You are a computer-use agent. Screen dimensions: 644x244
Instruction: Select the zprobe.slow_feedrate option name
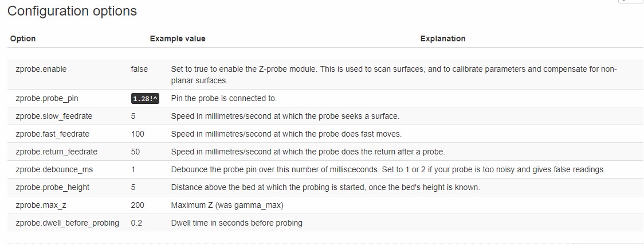coord(54,116)
